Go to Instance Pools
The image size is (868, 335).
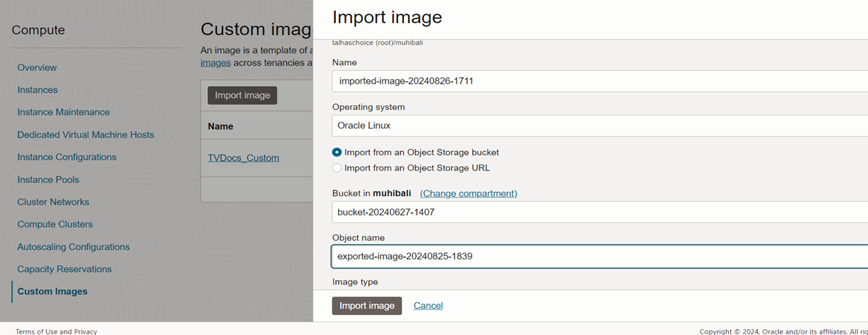tap(48, 179)
